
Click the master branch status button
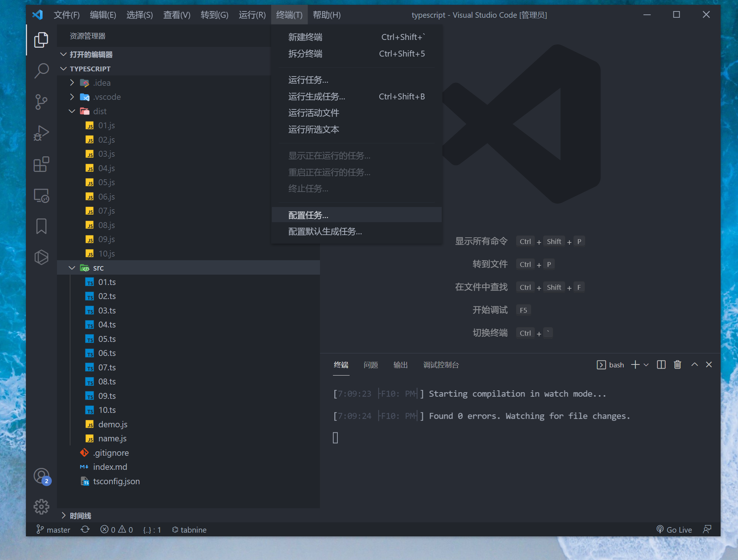(54, 530)
